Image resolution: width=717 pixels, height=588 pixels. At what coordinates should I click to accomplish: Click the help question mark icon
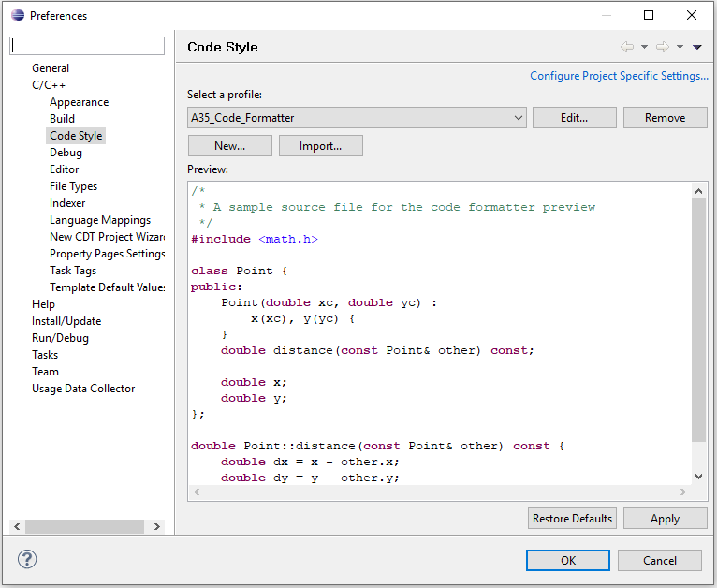coord(27,559)
